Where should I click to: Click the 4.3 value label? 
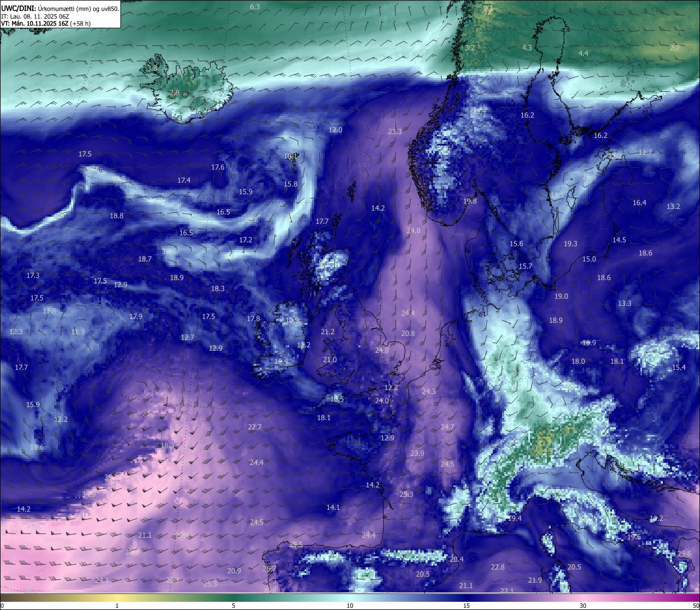[x=527, y=48]
